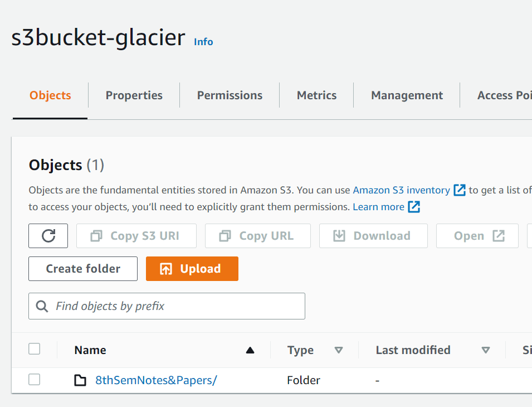Check the checkbox for 8thSemNotes&Papers folder

(34, 379)
